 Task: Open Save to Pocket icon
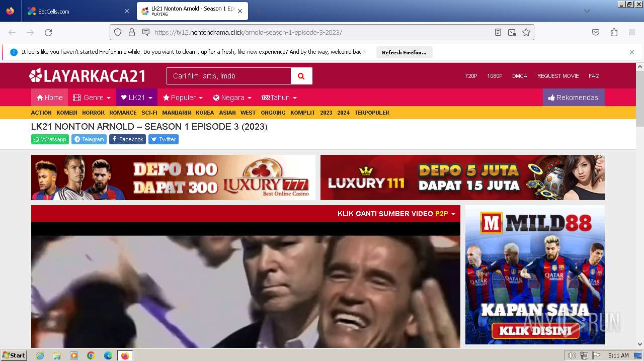pos(596,32)
